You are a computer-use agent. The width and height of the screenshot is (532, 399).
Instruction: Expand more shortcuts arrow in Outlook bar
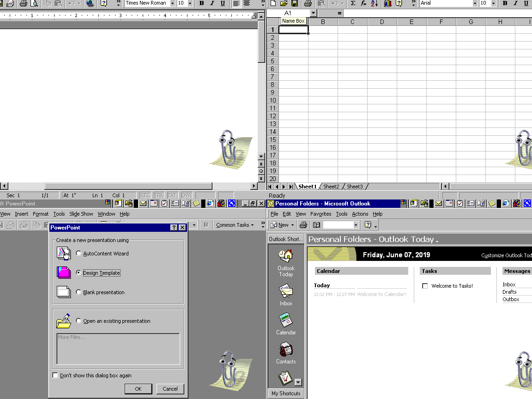298,382
